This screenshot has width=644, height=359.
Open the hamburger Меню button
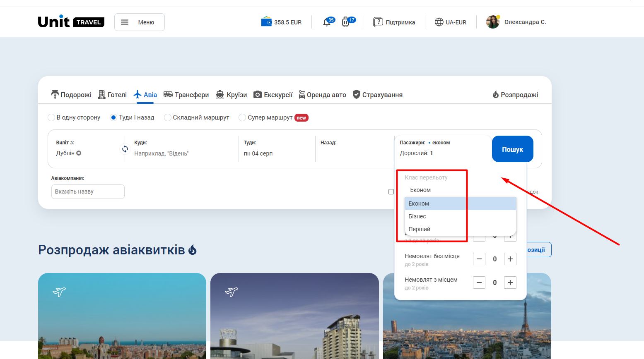140,22
